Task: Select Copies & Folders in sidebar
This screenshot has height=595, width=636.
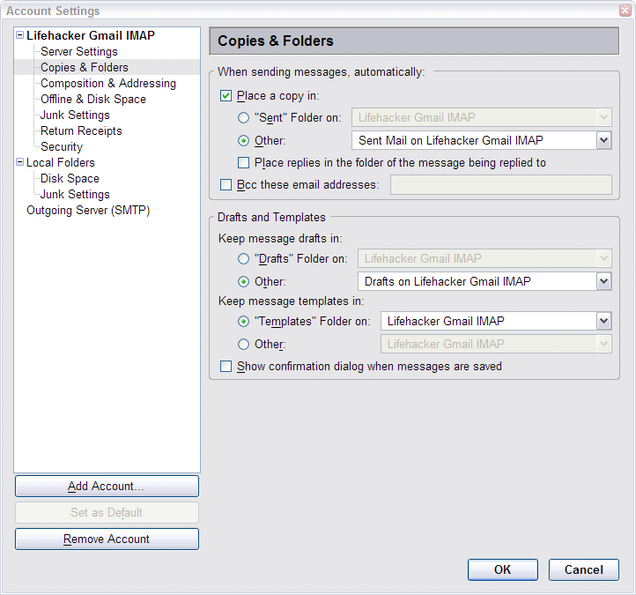Action: click(84, 67)
